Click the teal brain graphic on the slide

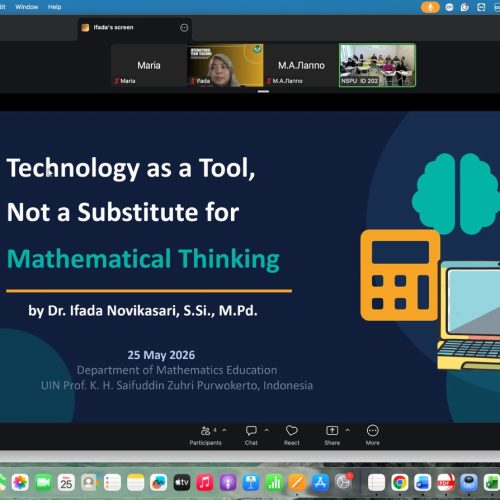point(456,193)
